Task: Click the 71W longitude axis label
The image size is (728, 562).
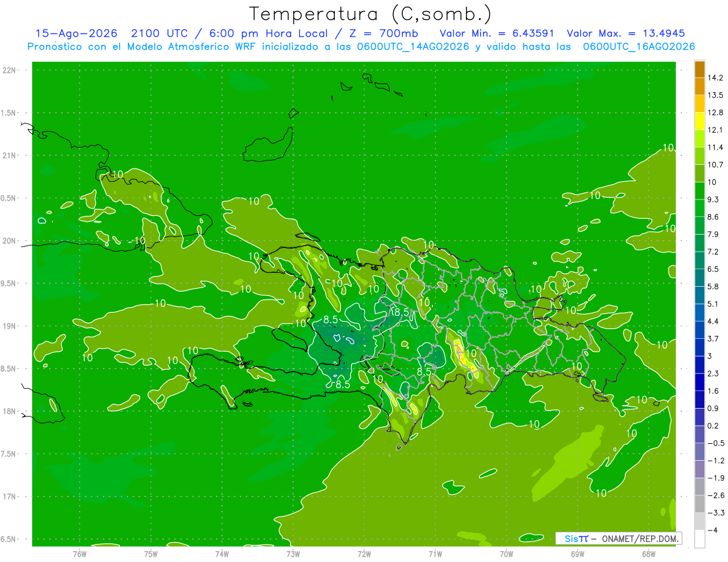Action: [435, 554]
